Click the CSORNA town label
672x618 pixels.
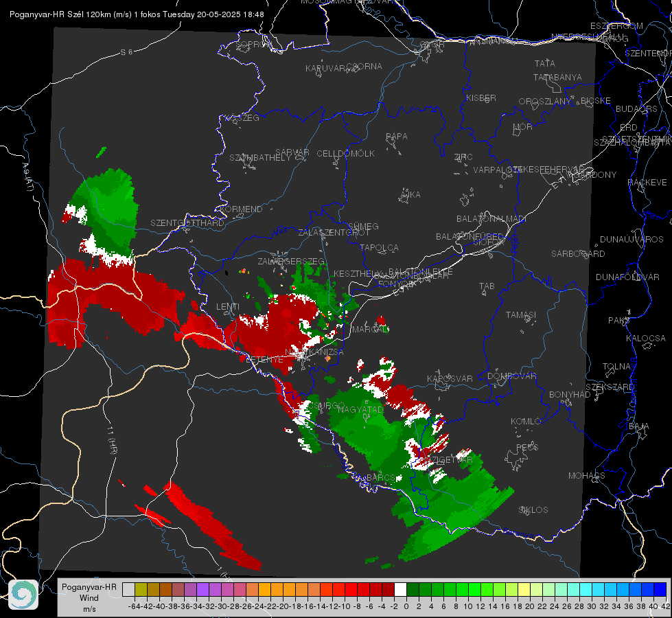coord(364,67)
